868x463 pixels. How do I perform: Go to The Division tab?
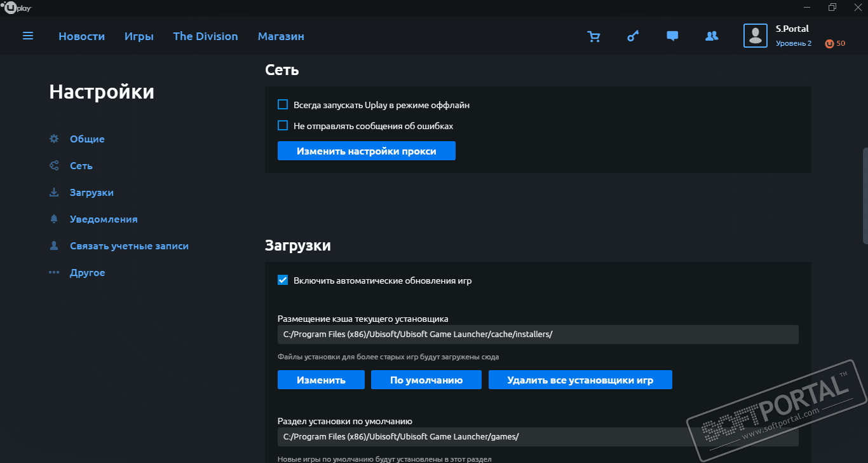[x=205, y=36]
